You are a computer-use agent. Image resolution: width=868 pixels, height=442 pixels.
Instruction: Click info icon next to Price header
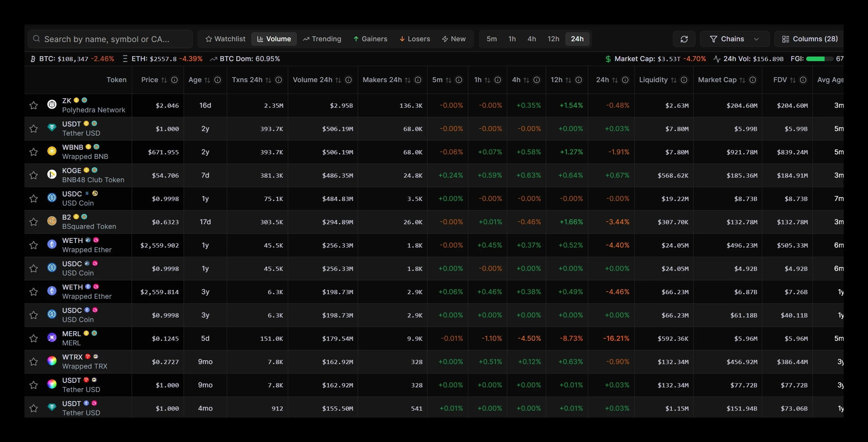click(x=174, y=80)
